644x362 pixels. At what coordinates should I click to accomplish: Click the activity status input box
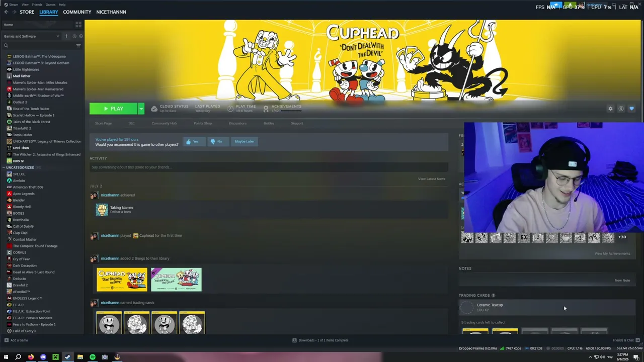click(269, 167)
